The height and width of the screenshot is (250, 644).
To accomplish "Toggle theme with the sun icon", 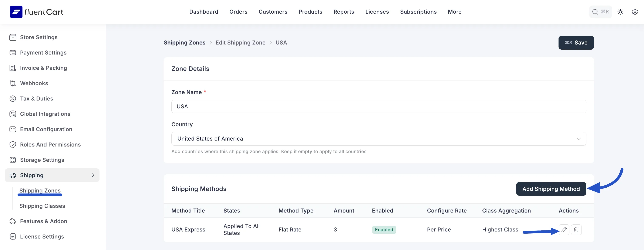I will pos(620,12).
